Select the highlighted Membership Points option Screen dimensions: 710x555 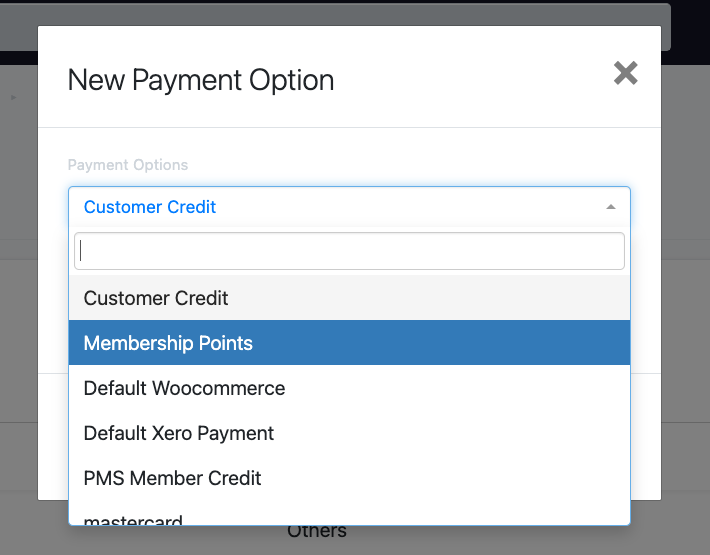[349, 343]
